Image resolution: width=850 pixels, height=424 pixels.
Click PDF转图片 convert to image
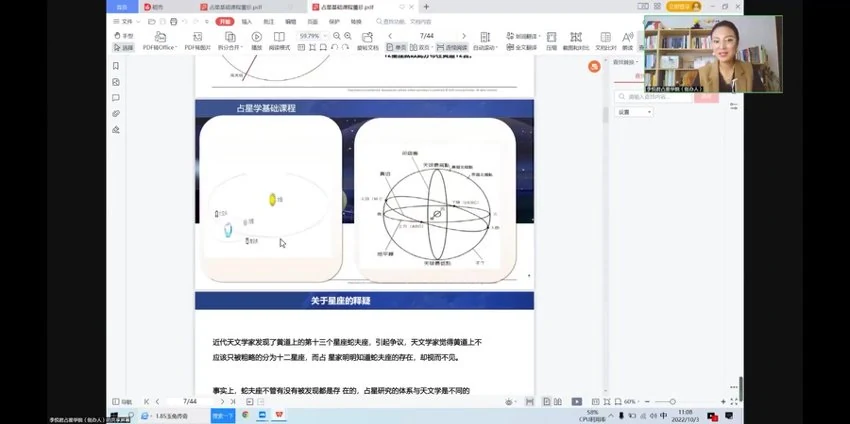[198, 41]
